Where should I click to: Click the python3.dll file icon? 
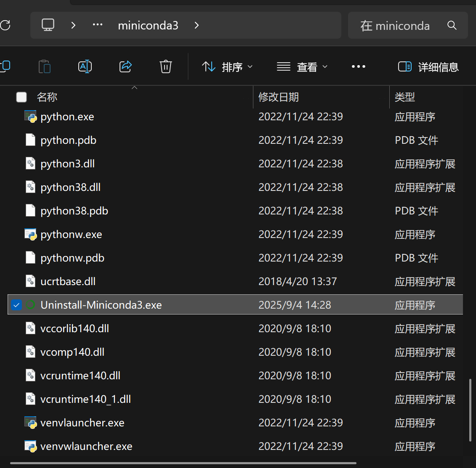coord(31,163)
